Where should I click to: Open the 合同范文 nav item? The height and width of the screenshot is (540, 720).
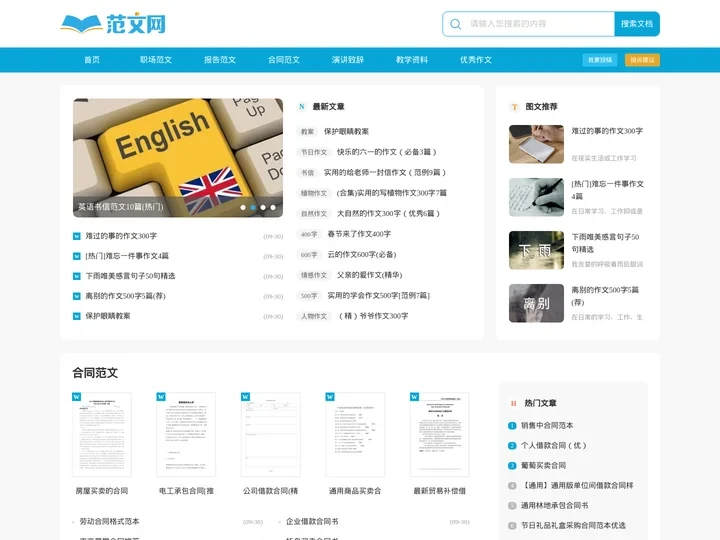click(284, 60)
